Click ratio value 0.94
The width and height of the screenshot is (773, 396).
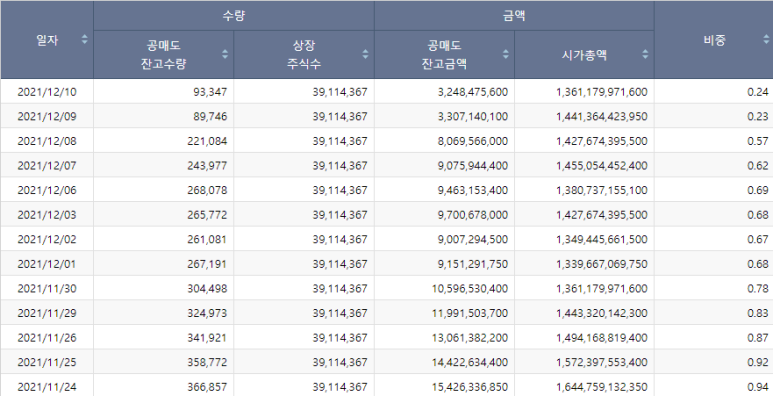pos(758,387)
